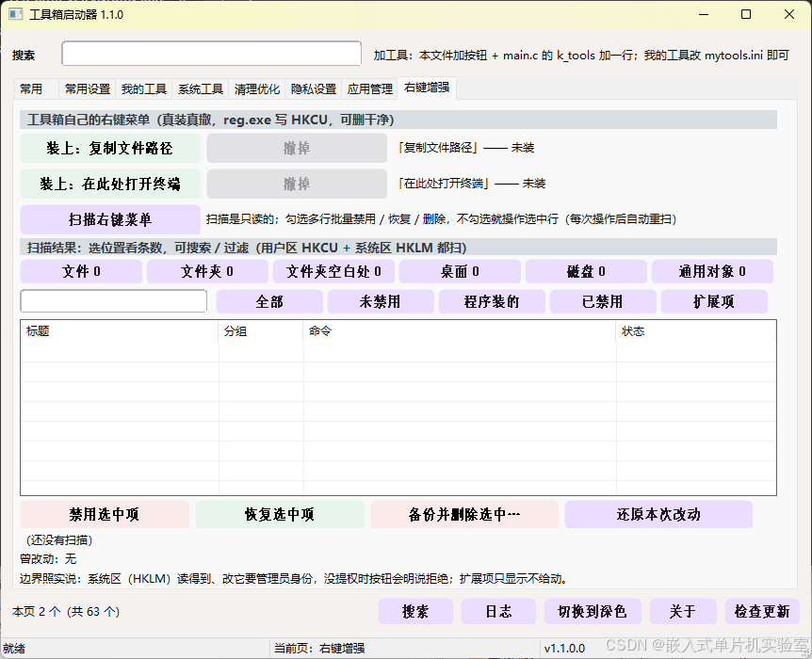The width and height of the screenshot is (812, 659).
Task: Sort by the 命令 column header
Action: 460,331
